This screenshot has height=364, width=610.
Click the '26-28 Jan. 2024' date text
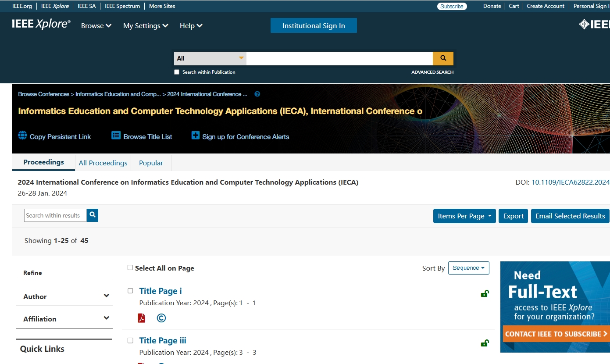pyautogui.click(x=43, y=193)
